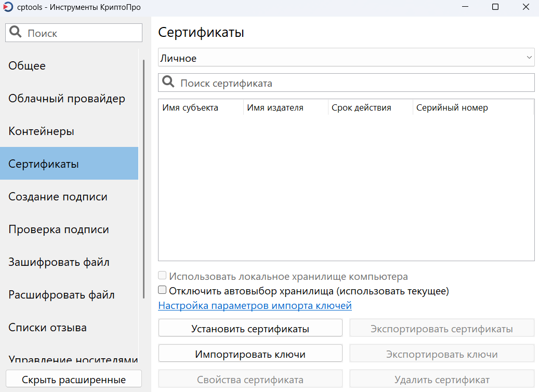Go to 'Облачный провайдер' in sidebar

67,99
